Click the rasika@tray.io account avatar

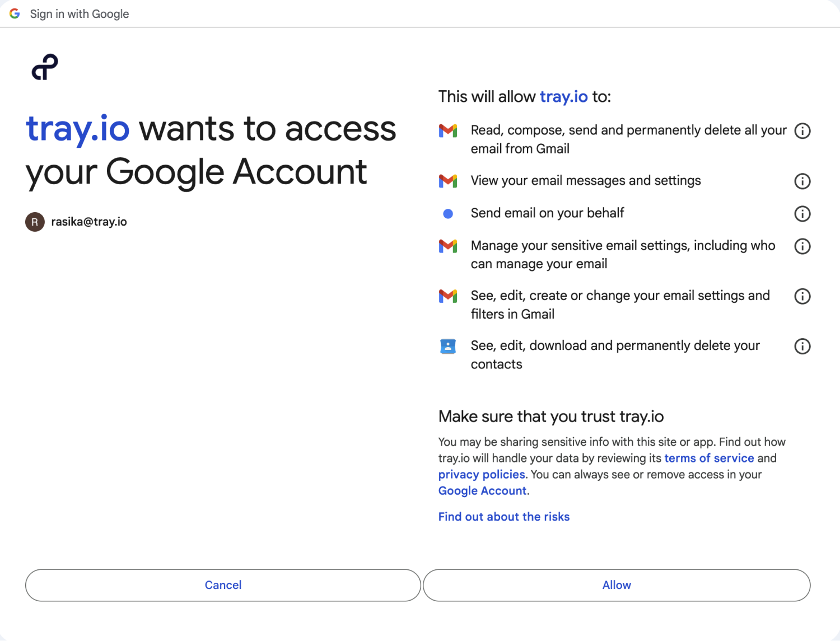35,222
